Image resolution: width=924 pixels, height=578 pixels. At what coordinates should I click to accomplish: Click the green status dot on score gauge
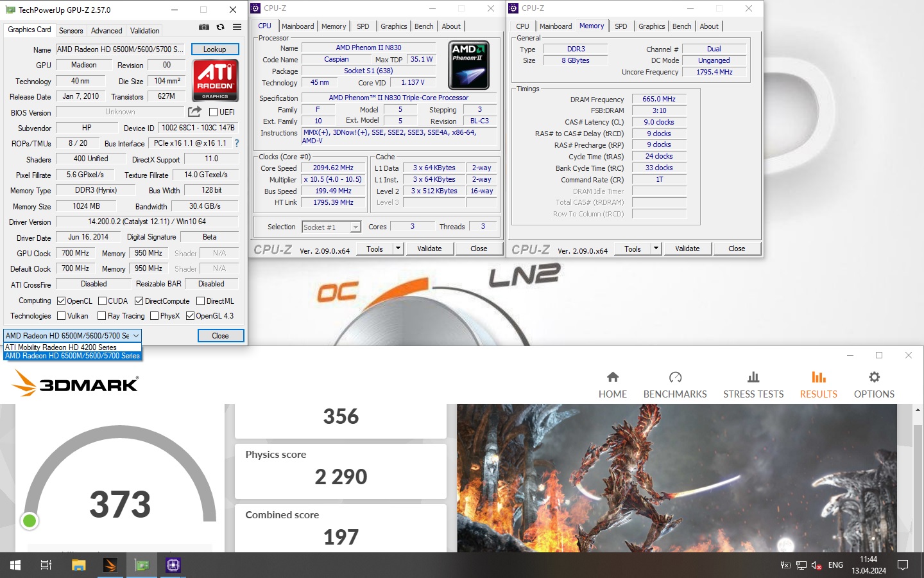click(x=29, y=521)
